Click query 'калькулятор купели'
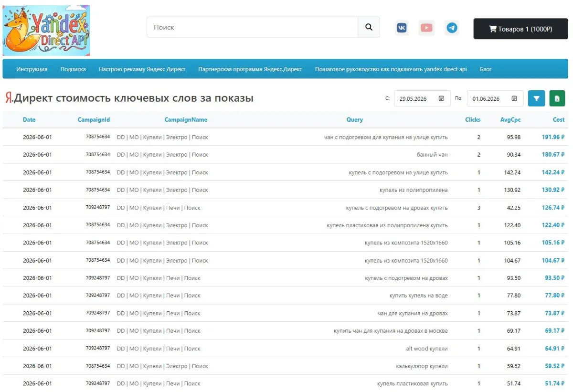573x392 pixels. [x=422, y=366]
